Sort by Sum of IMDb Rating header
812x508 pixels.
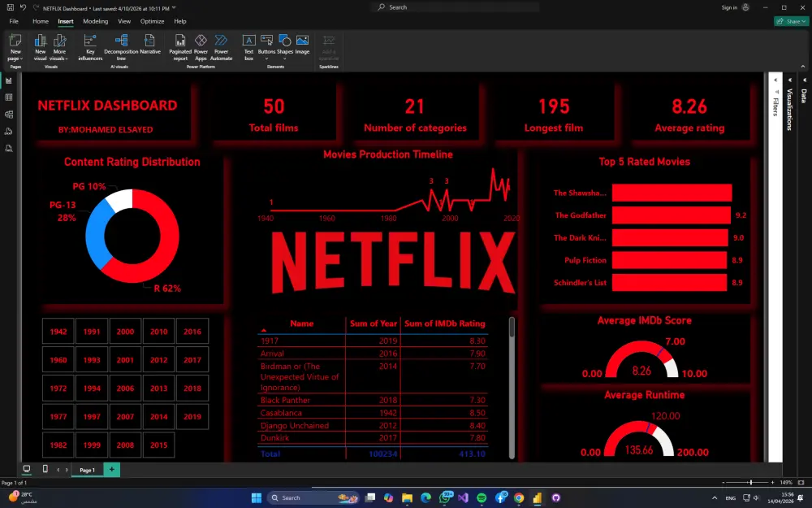(444, 323)
